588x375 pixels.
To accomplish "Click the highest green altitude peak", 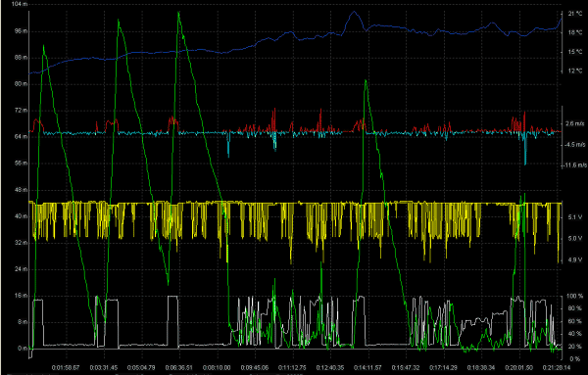I will tap(178, 13).
